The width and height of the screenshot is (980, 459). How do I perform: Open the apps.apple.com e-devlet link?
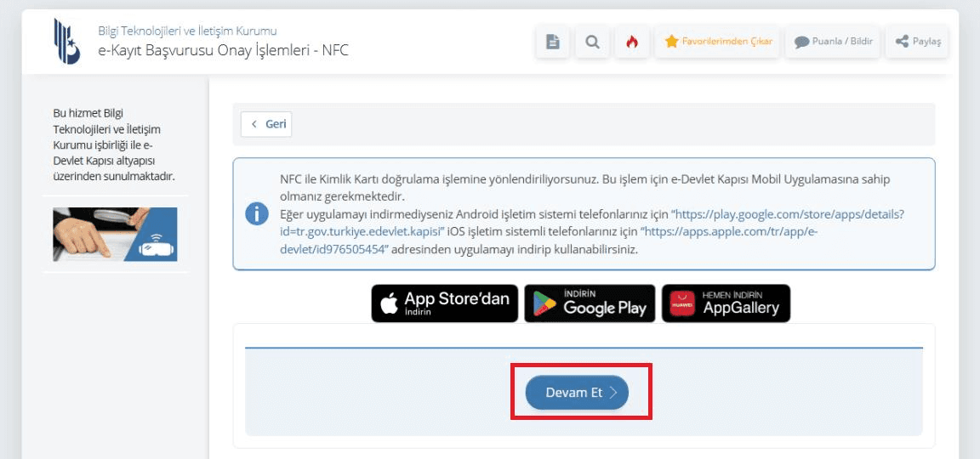click(549, 241)
